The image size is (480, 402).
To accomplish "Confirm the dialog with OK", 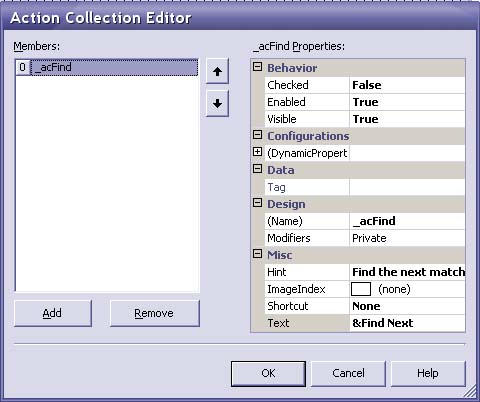I will [x=268, y=373].
